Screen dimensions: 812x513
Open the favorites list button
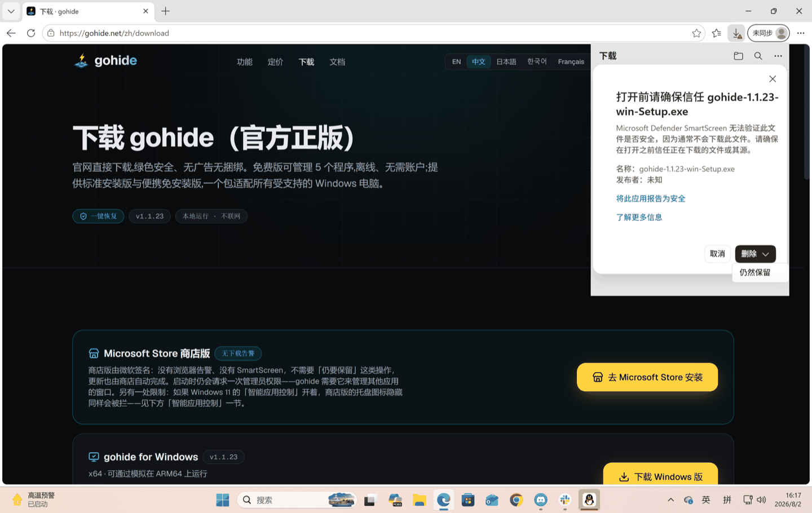click(x=717, y=33)
